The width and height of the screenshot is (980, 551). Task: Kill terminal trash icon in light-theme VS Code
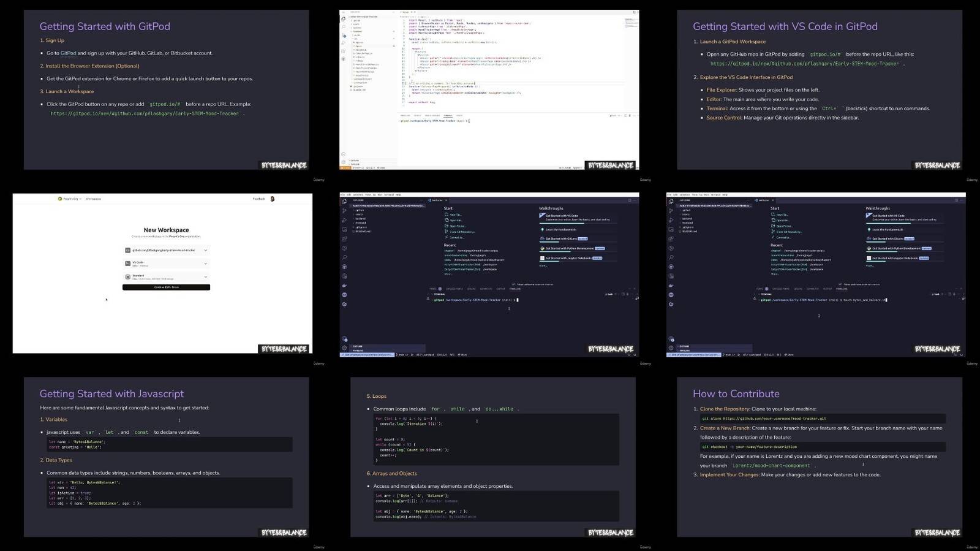click(x=630, y=116)
